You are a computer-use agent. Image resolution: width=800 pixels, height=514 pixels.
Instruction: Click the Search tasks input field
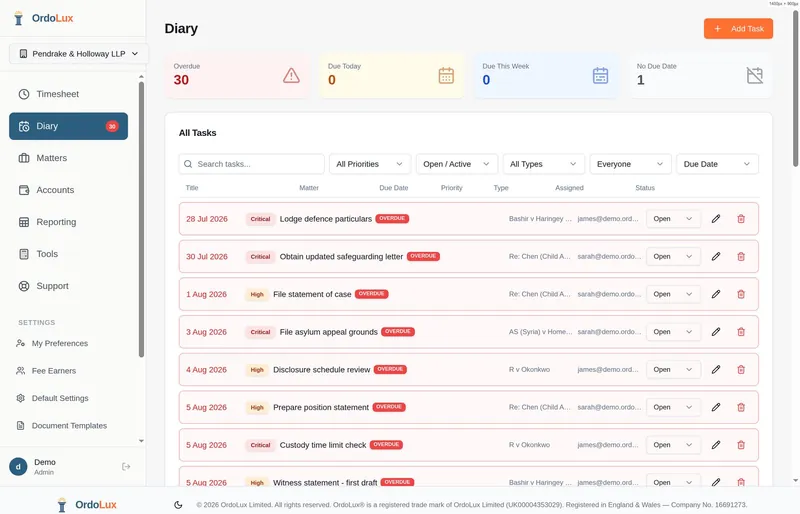tap(252, 164)
